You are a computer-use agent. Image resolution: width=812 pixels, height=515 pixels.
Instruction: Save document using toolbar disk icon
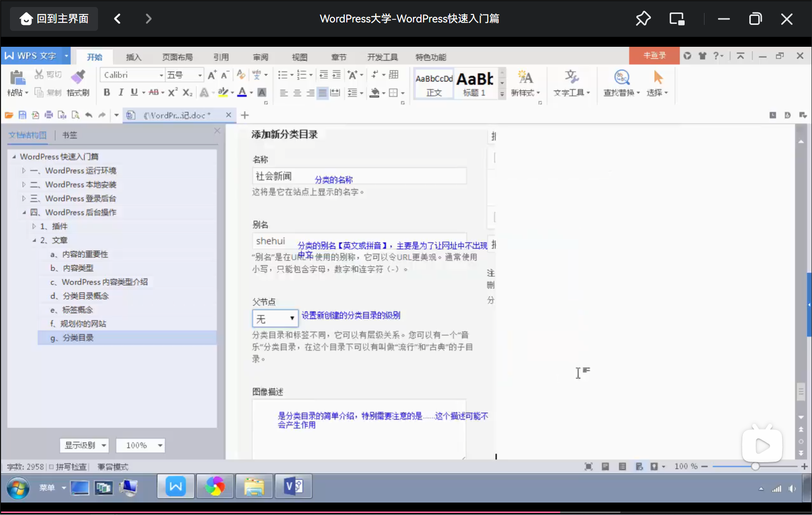pyautogui.click(x=22, y=115)
